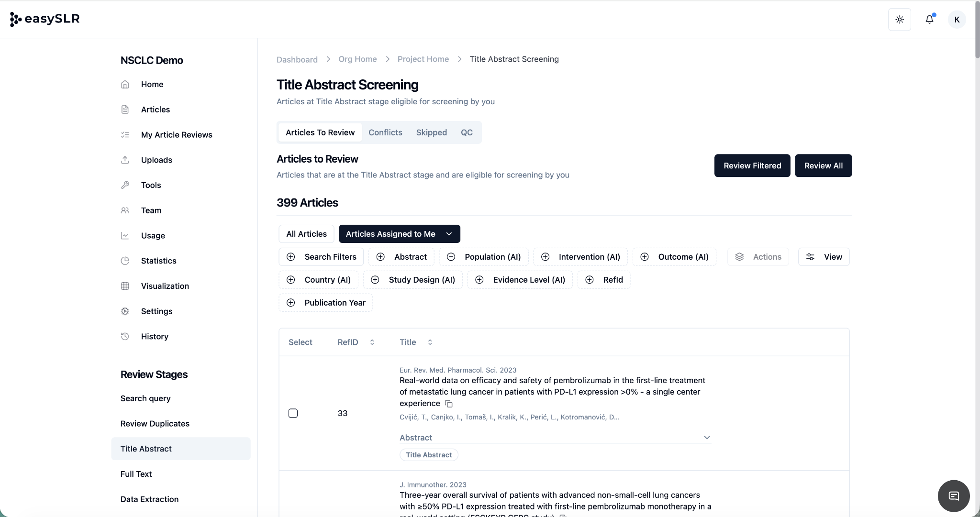The image size is (980, 517).
Task: Copy title of article 33
Action: tap(449, 404)
